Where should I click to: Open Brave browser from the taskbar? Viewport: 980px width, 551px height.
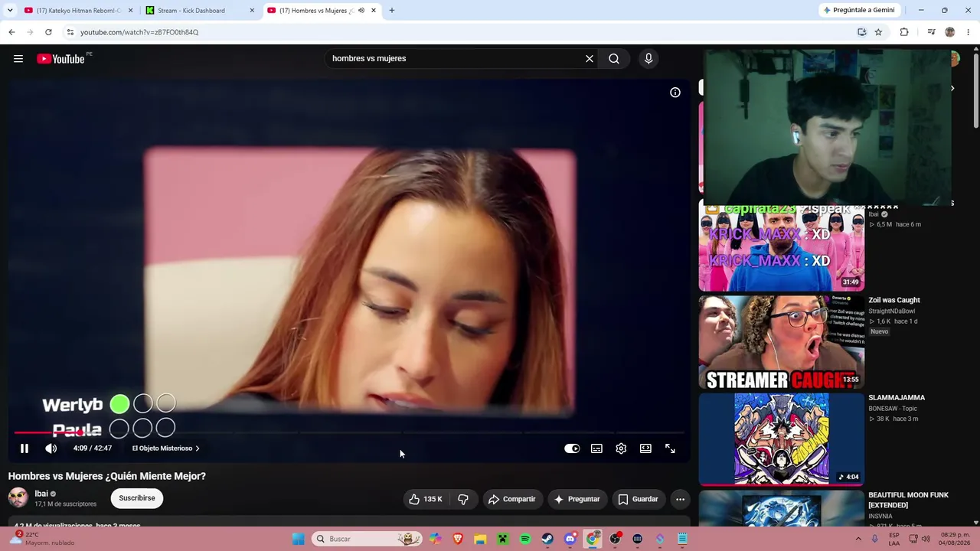point(458,539)
